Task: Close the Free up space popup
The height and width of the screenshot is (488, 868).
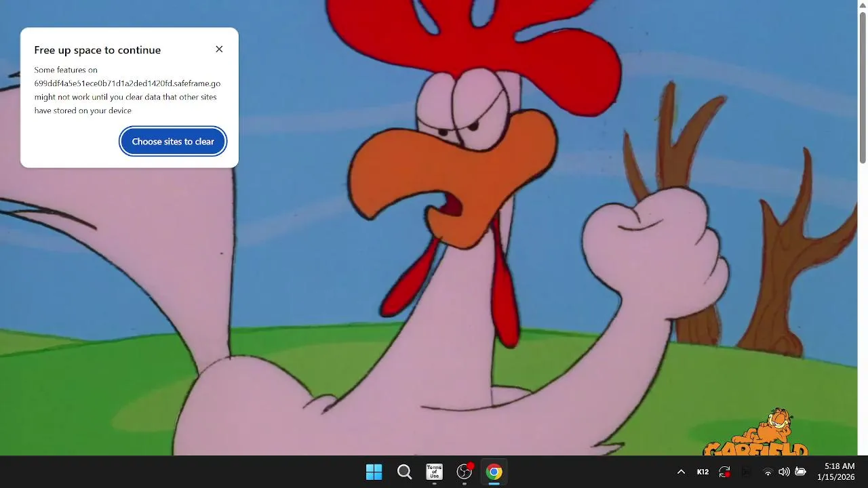Action: click(219, 49)
